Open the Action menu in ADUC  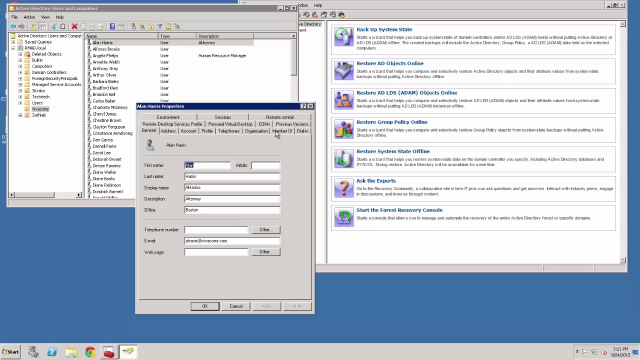click(x=29, y=17)
